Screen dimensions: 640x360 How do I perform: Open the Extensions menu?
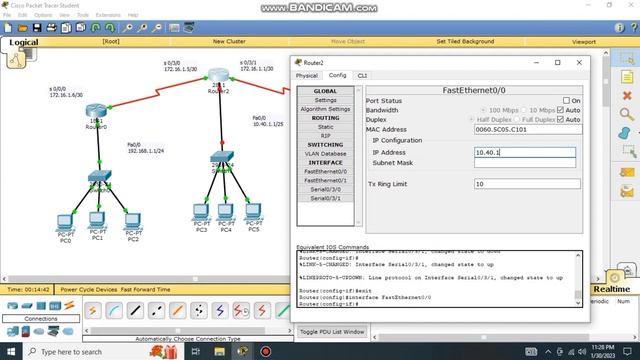click(x=108, y=15)
